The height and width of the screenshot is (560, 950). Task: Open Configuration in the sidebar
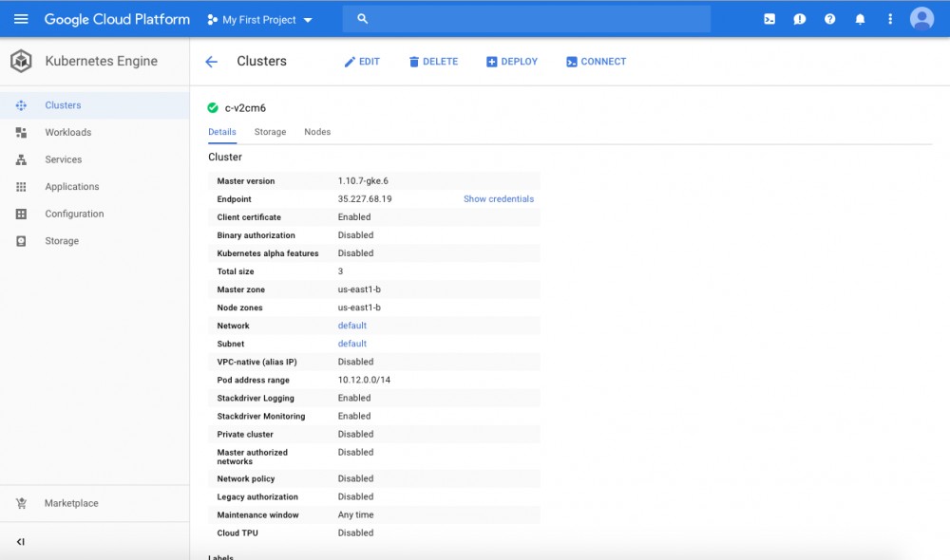pos(74,214)
